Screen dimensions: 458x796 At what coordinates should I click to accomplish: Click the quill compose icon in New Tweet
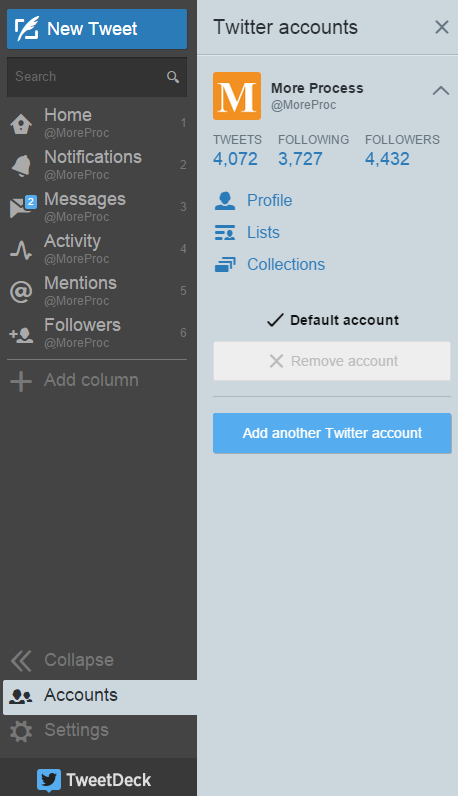[26, 28]
